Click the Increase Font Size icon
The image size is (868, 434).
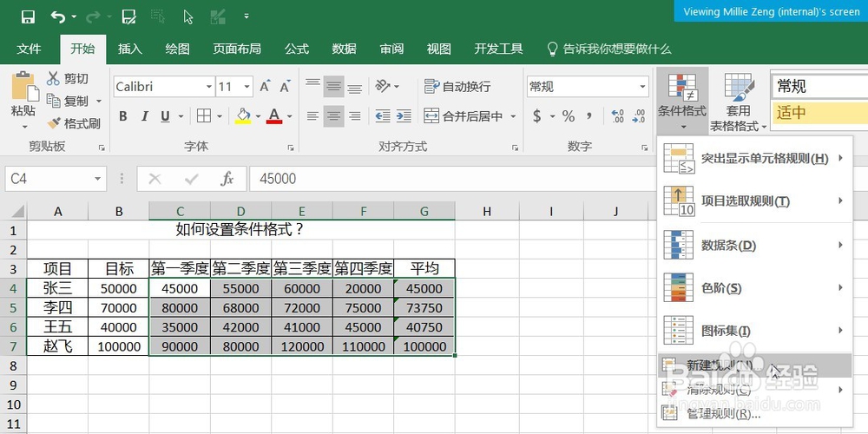pyautogui.click(x=265, y=86)
